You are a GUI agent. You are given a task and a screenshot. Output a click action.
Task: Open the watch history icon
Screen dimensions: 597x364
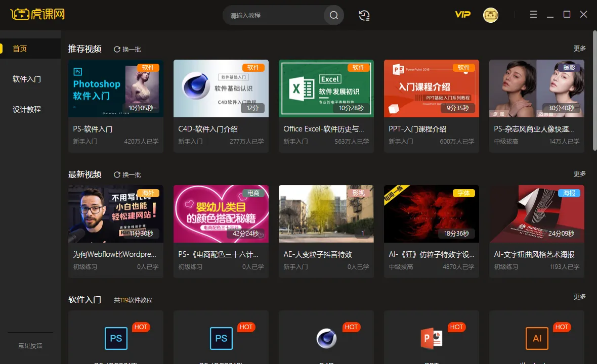point(364,15)
